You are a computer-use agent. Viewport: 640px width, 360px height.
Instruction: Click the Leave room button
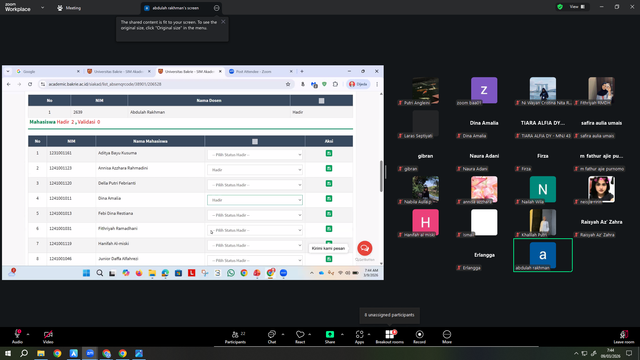624,337
